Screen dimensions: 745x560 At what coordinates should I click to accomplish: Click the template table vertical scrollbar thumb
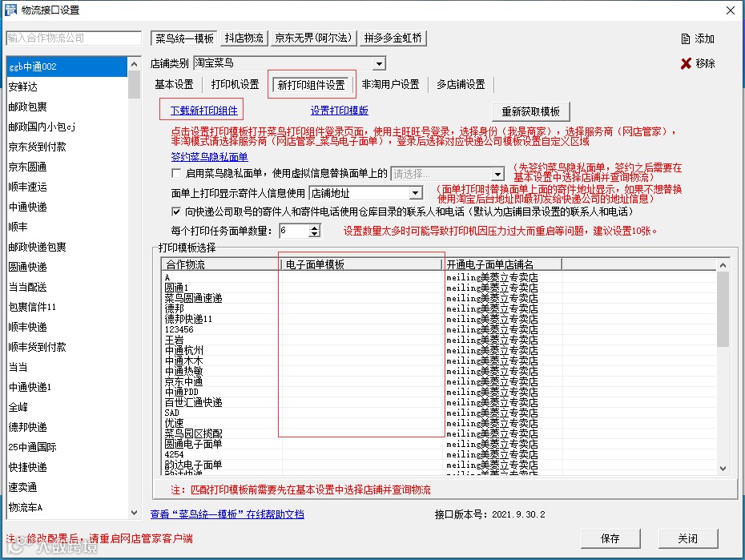723,308
